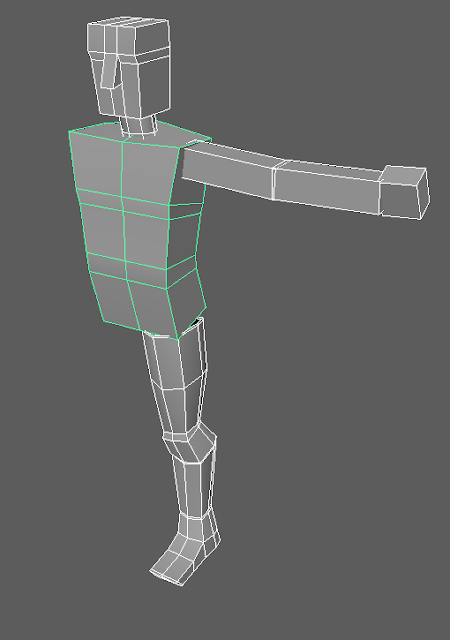Select the foot mesh at the bottom

186,549
